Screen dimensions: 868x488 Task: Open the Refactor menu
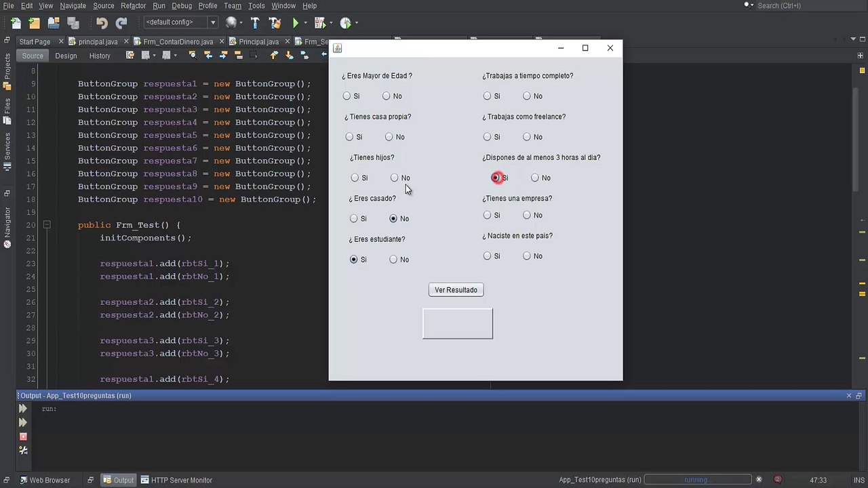coord(133,5)
